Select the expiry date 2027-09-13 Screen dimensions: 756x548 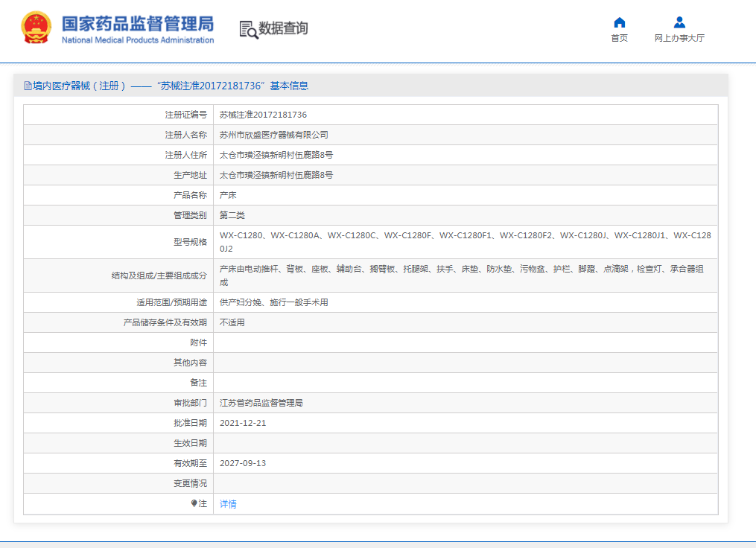point(243,463)
